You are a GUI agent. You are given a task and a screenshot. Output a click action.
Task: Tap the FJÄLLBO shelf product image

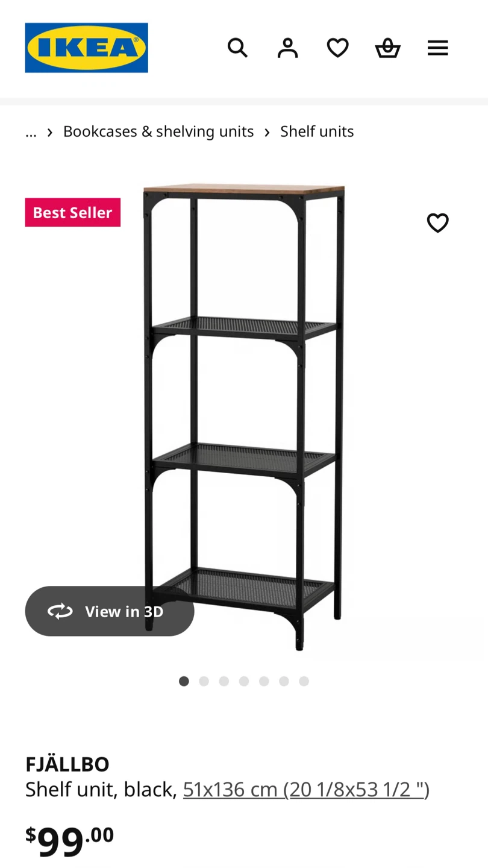click(244, 417)
